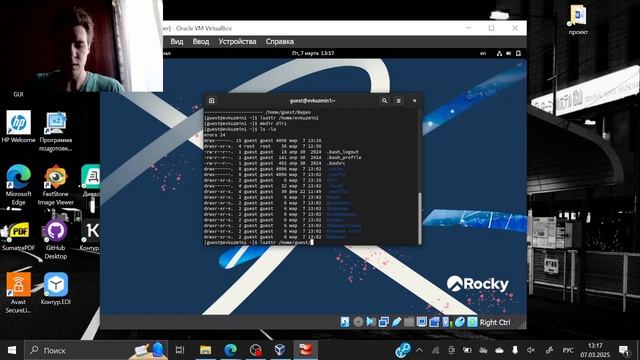Click the OneDrive cloud tray icon
This screenshot has width=640, height=360.
click(499, 350)
